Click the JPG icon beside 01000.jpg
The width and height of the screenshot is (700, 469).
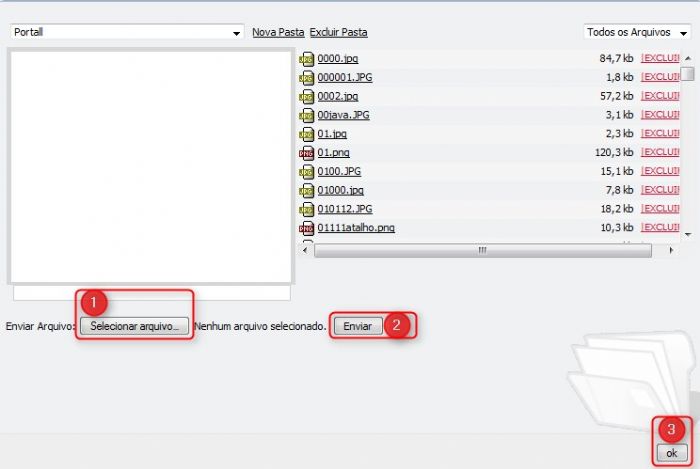[x=306, y=191]
